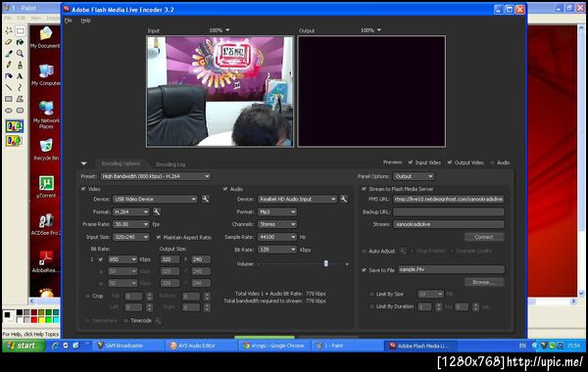Switch to SAM Broadcaster taskbar item
Screen dimensions: 588x372
pyautogui.click(x=128, y=346)
